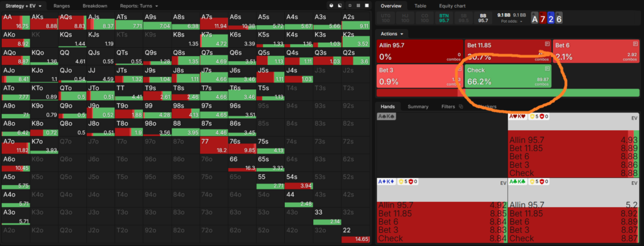Select the TT cell showing 4.41

click(x=130, y=92)
